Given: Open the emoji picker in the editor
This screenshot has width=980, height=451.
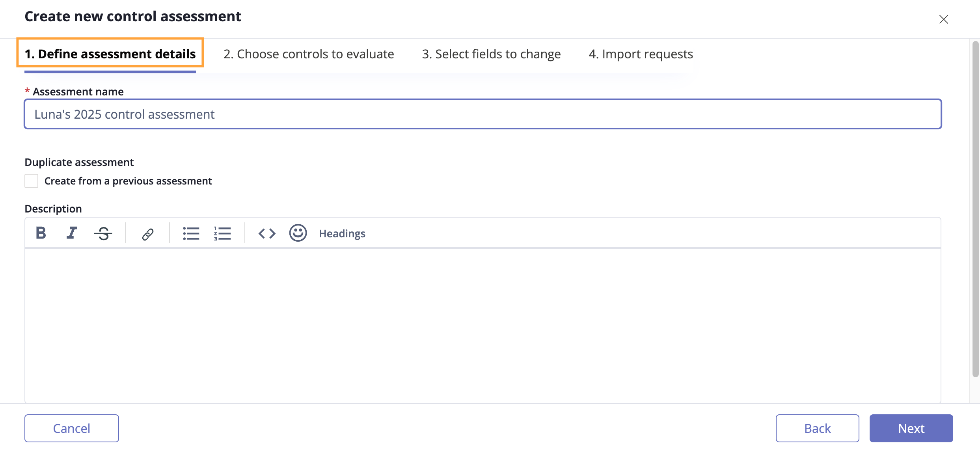Looking at the screenshot, I should (298, 233).
